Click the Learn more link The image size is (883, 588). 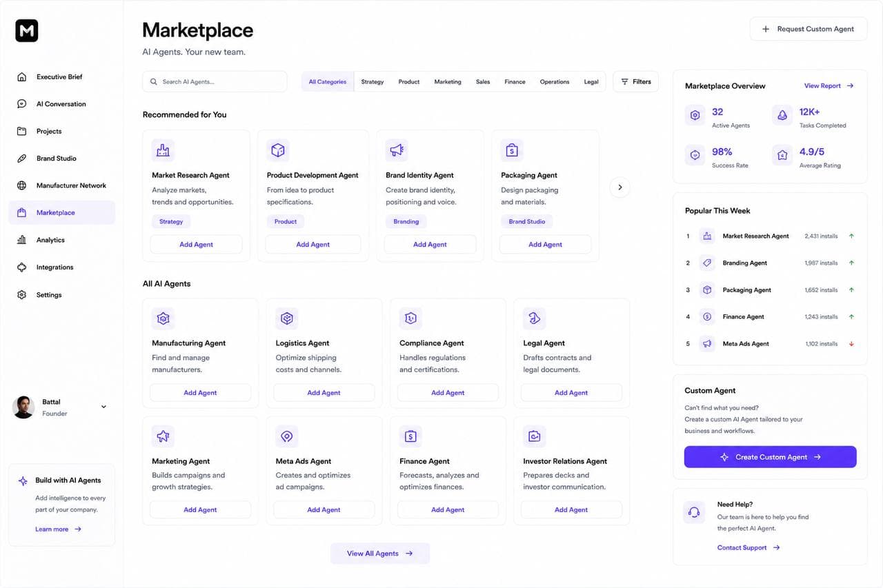click(59, 529)
